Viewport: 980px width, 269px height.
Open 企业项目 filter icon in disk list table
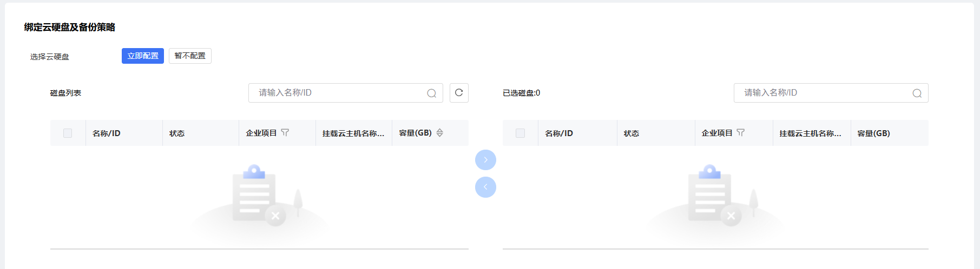(285, 133)
